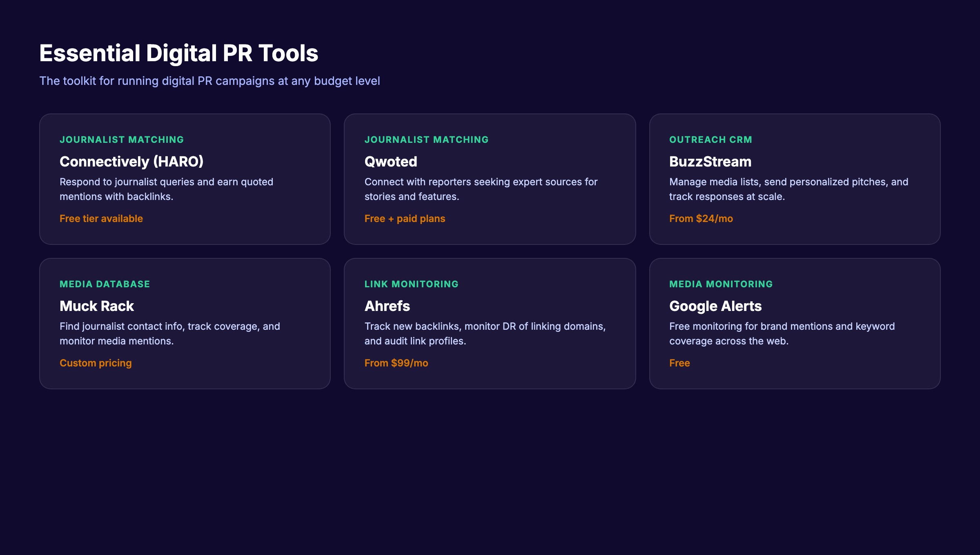
Task: Click the Free + paid plans label
Action: [x=405, y=218]
